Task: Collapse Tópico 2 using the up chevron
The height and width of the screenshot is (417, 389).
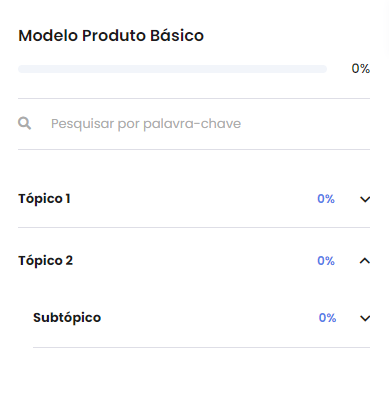Action: (365, 261)
